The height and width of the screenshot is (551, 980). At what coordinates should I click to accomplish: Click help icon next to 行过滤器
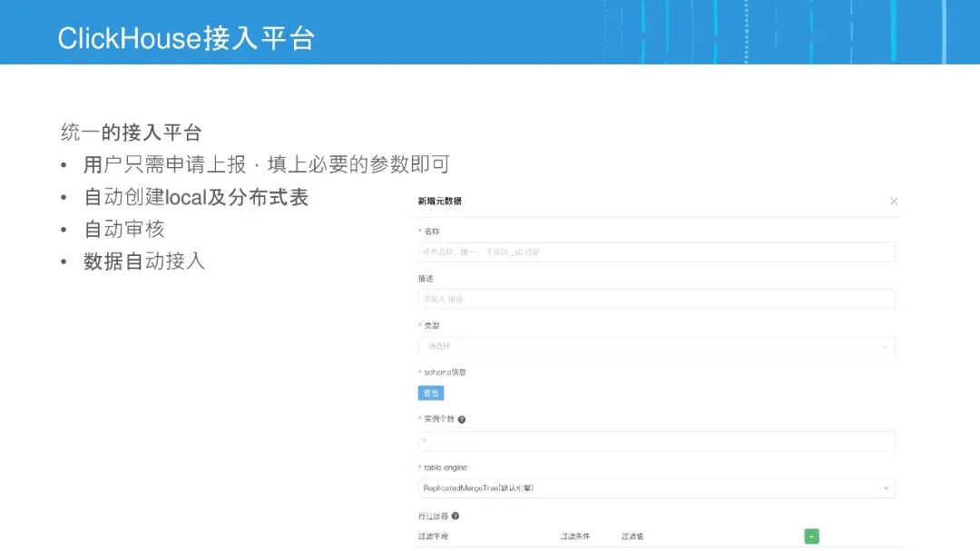[455, 516]
